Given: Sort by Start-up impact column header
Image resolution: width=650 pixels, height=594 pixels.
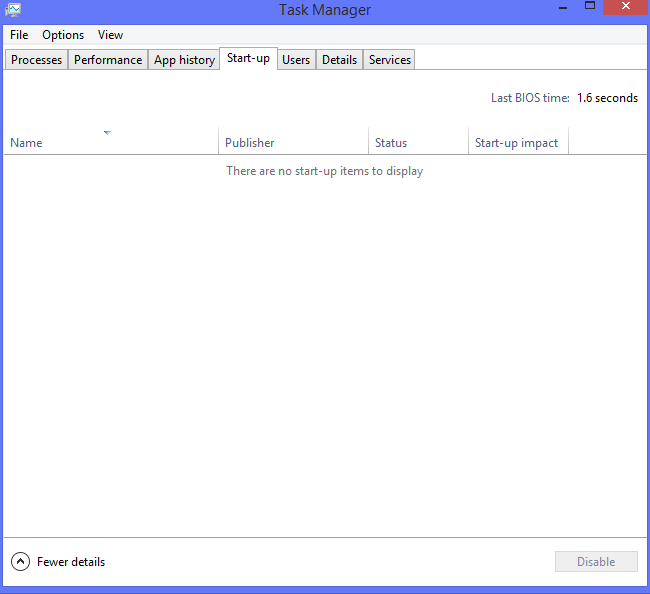Looking at the screenshot, I should (517, 142).
